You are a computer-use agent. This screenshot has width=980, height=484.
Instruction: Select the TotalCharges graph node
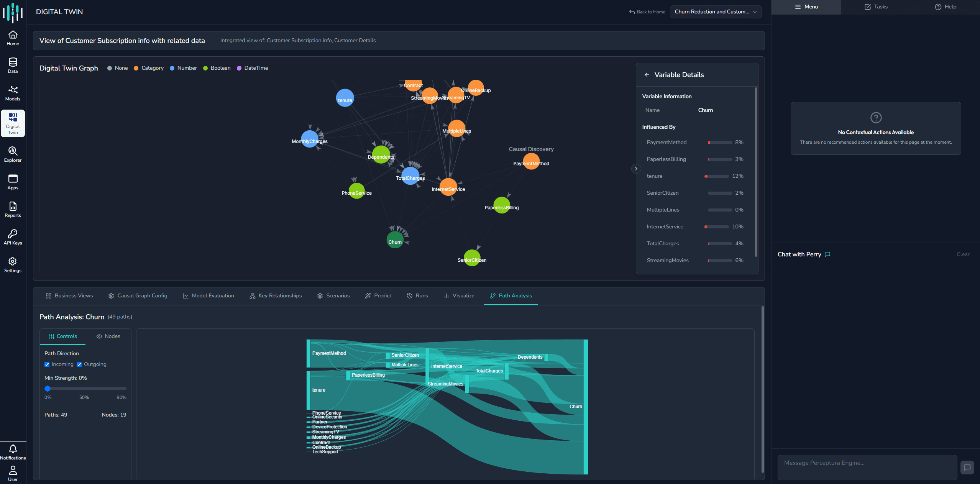click(x=410, y=176)
